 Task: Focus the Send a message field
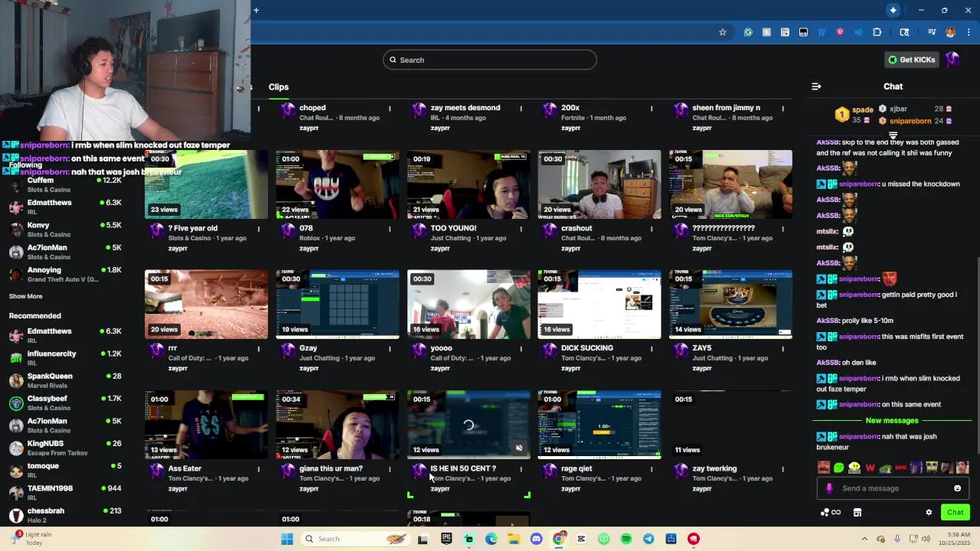[893, 488]
